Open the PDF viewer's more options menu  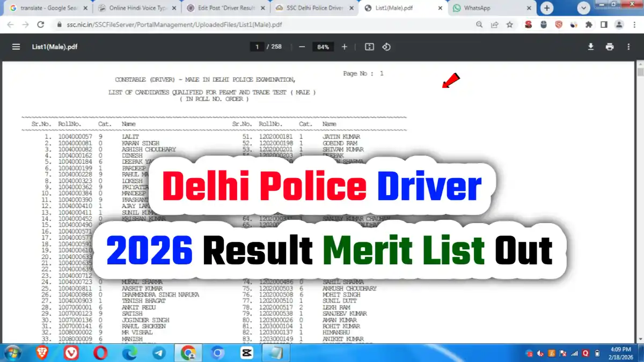tap(628, 47)
